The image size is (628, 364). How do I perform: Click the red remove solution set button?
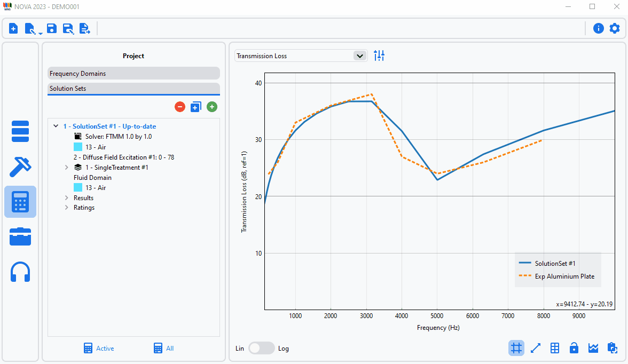180,107
